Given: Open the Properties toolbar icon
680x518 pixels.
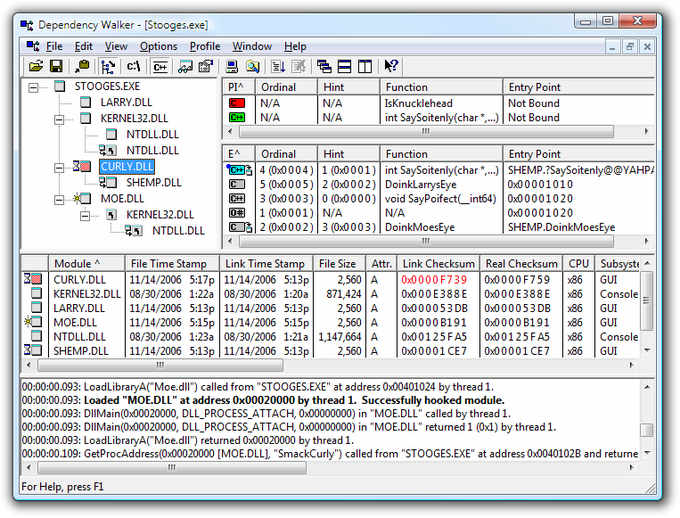Looking at the screenshot, I should click(207, 66).
